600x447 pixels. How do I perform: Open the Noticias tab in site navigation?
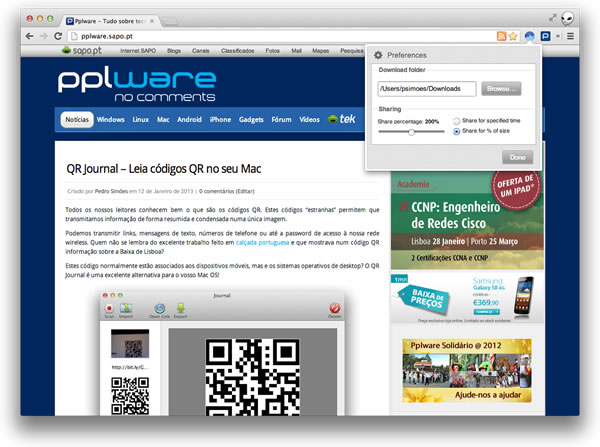pos(76,120)
